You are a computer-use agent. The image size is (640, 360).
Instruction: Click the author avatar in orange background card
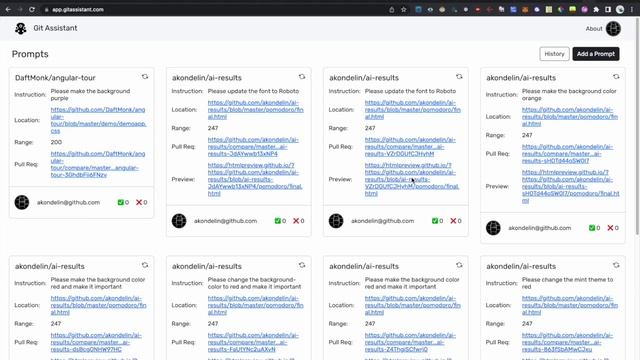pos(493,228)
